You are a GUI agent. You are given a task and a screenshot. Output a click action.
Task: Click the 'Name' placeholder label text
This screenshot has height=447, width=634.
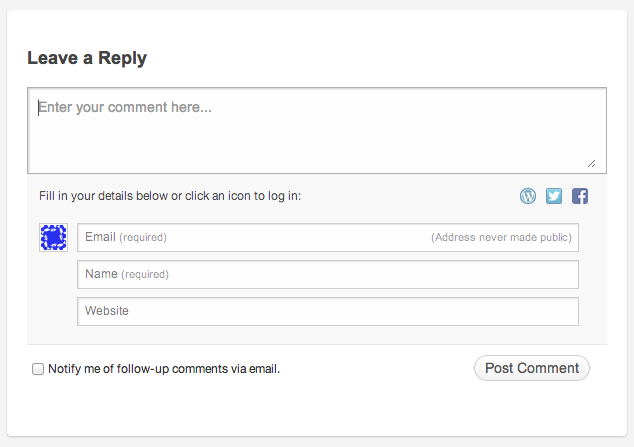point(101,274)
